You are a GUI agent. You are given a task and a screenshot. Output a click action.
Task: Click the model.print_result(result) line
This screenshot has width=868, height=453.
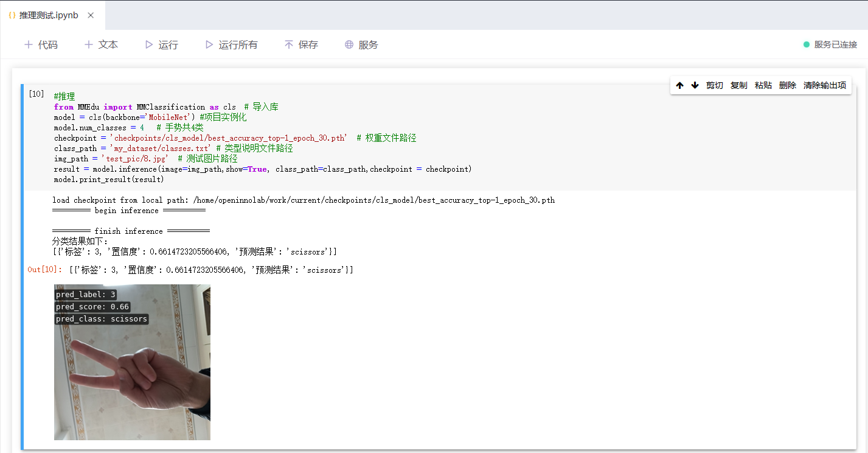point(109,179)
